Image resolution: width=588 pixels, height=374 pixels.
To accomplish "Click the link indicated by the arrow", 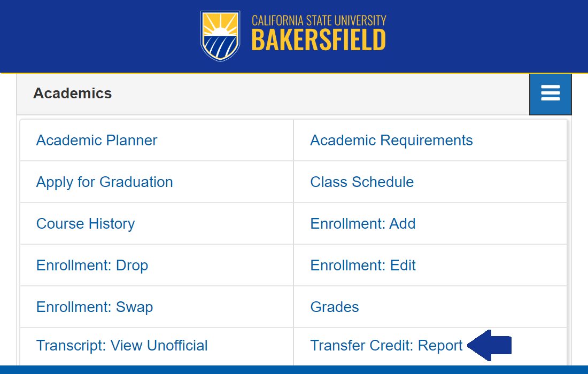I will 386,345.
